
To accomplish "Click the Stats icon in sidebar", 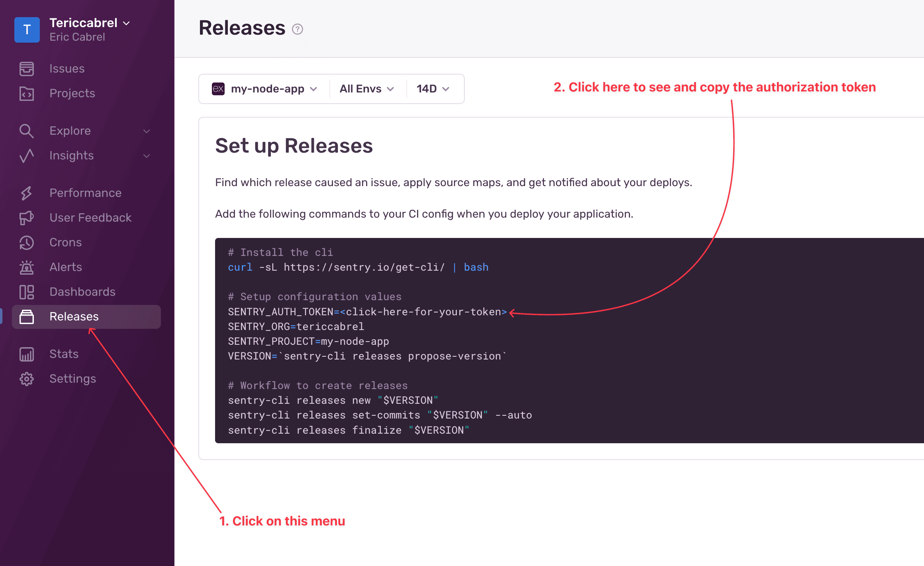I will [26, 353].
